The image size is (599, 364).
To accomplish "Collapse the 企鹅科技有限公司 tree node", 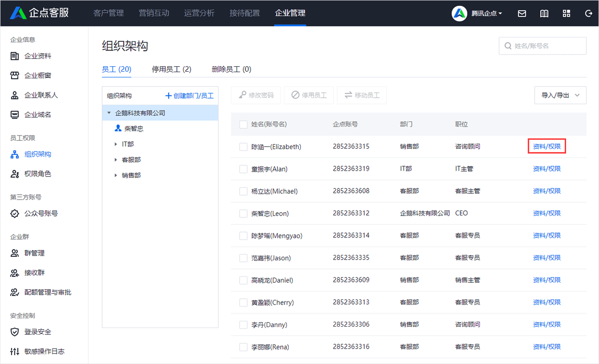I will click(x=109, y=113).
